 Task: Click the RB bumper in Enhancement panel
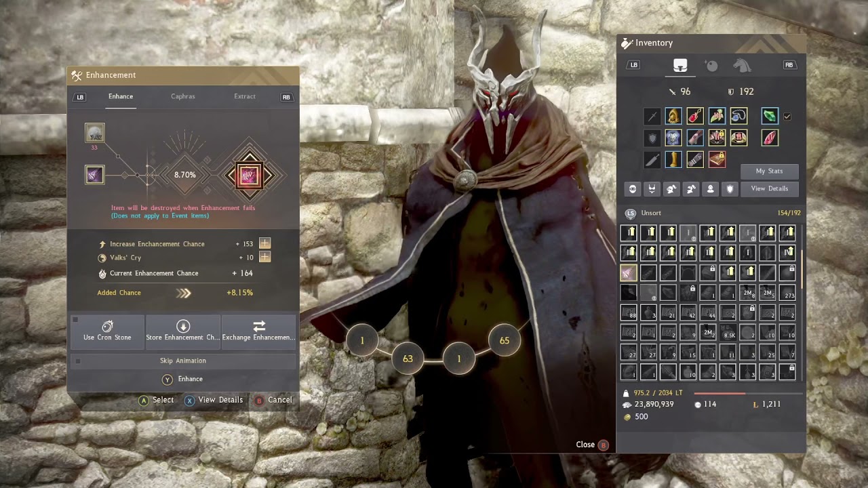click(x=286, y=97)
